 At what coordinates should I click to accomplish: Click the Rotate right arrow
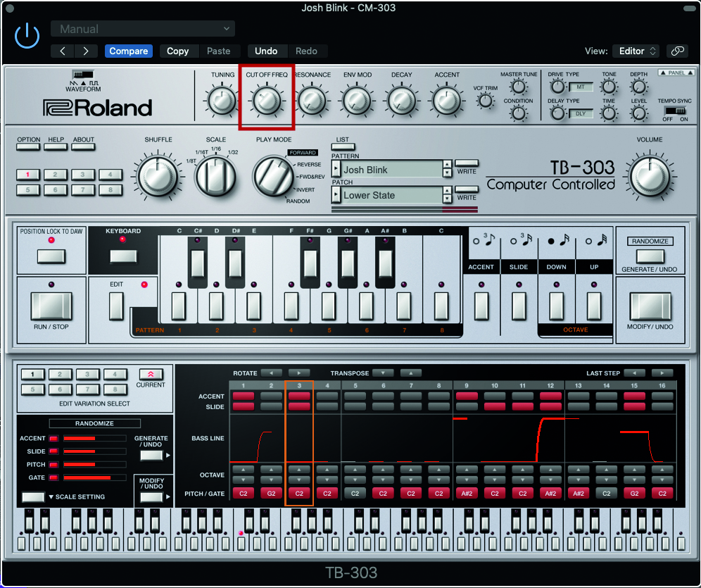point(299,373)
